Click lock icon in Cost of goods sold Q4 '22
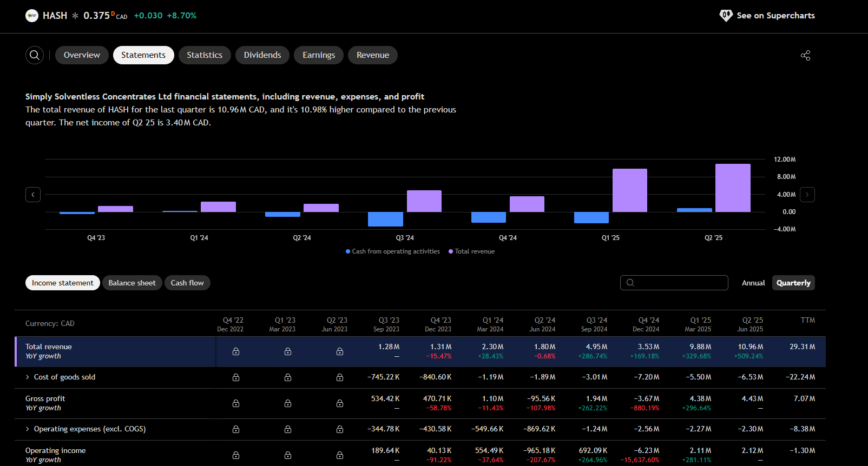Image resolution: width=868 pixels, height=466 pixels. tap(236, 377)
